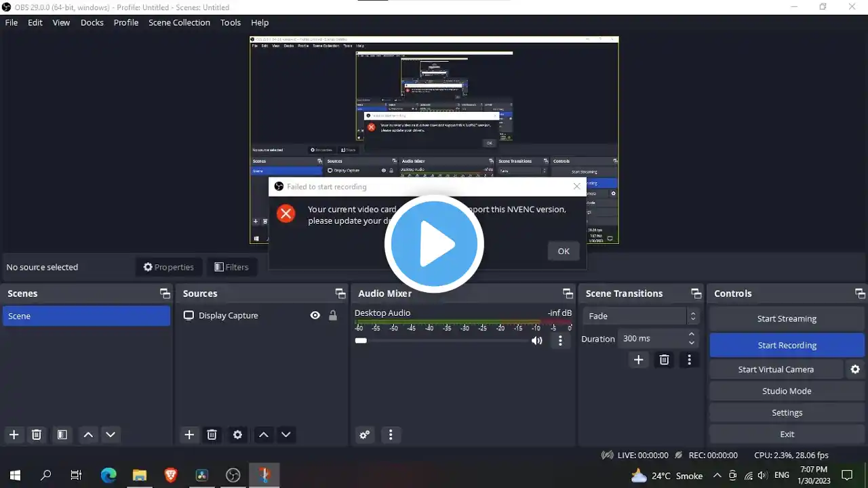Image resolution: width=868 pixels, height=488 pixels.
Task: Float the Audio Mixer dock with undock icon
Action: (x=568, y=293)
